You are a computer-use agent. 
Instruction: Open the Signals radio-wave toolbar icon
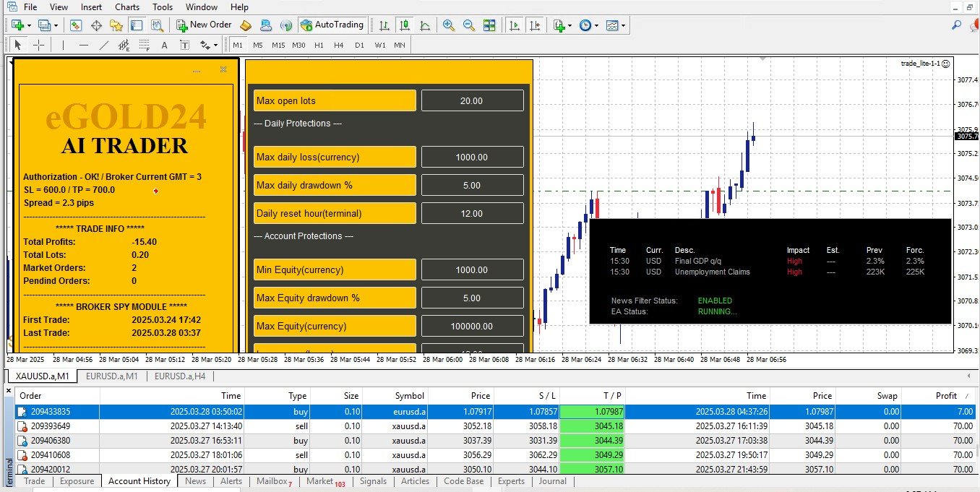286,25
